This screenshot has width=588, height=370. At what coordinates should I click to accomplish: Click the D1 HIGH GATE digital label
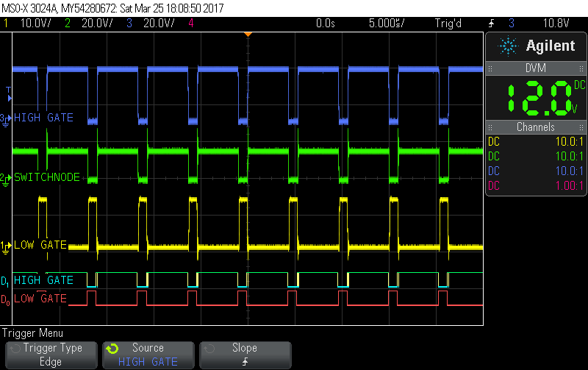click(x=38, y=280)
